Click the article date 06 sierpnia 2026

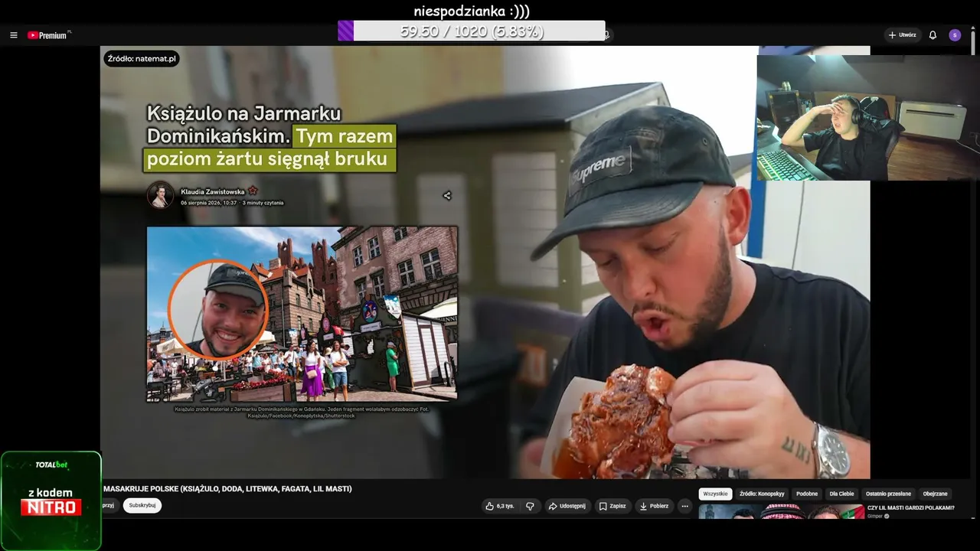(x=208, y=203)
